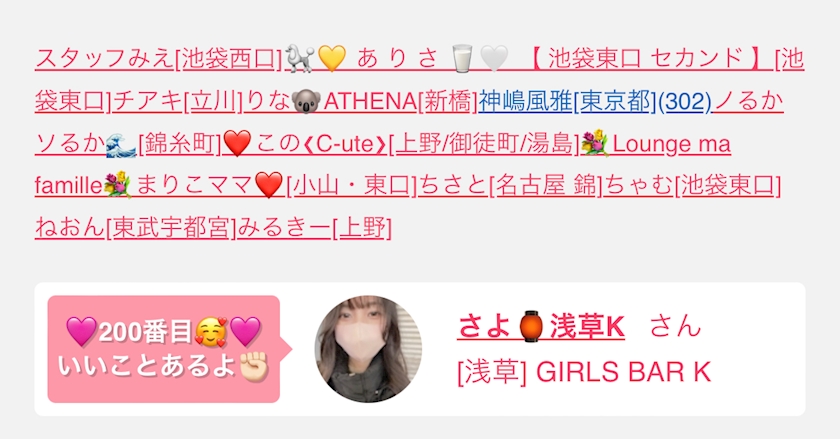Click the poodle emoji before ありさ
Screen dimensions: 840x439
click(299, 59)
